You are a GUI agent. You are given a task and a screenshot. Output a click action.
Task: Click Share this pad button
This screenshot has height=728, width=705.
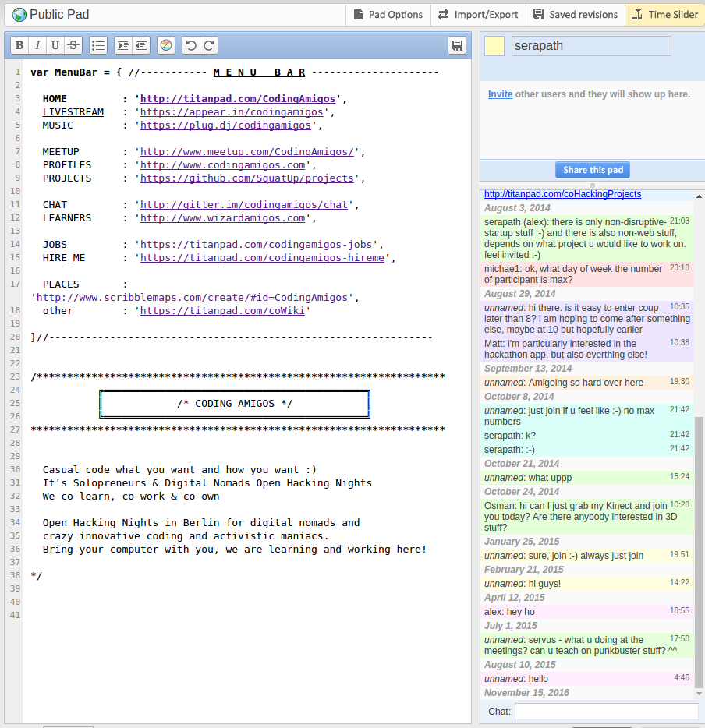coord(593,170)
